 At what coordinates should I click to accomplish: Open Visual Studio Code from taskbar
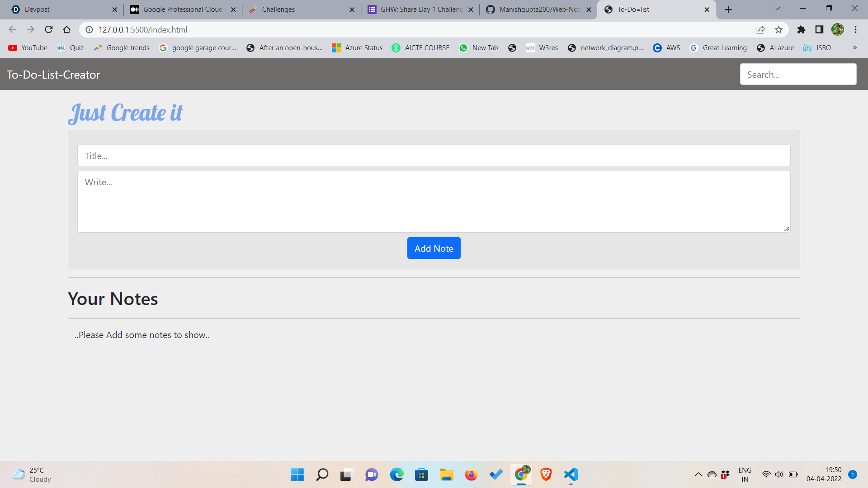click(571, 474)
